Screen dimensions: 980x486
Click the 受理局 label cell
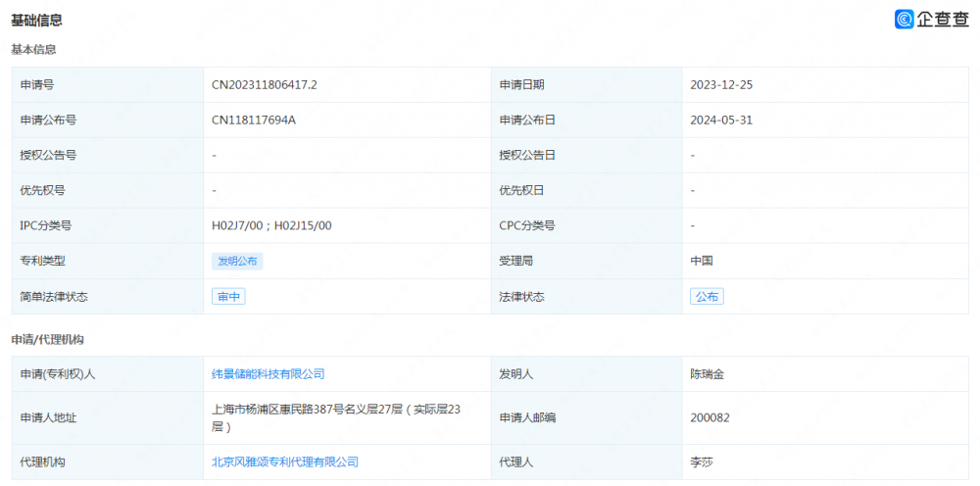point(587,261)
